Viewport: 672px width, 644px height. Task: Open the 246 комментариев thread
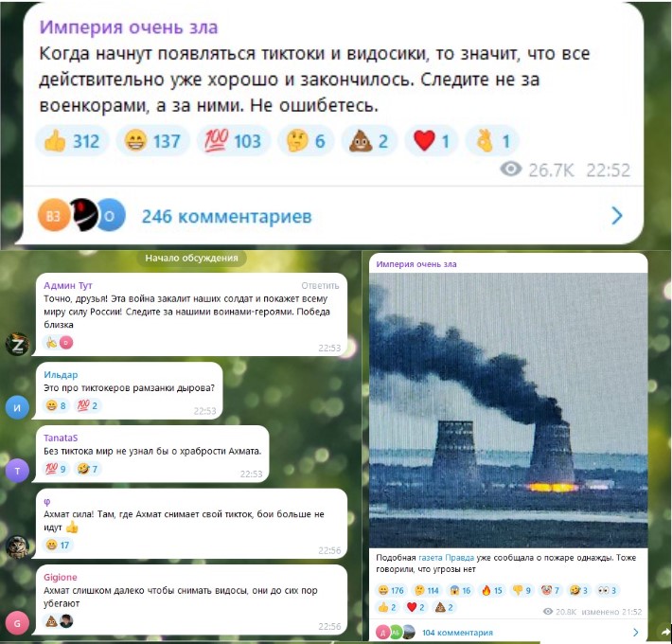[x=227, y=217]
